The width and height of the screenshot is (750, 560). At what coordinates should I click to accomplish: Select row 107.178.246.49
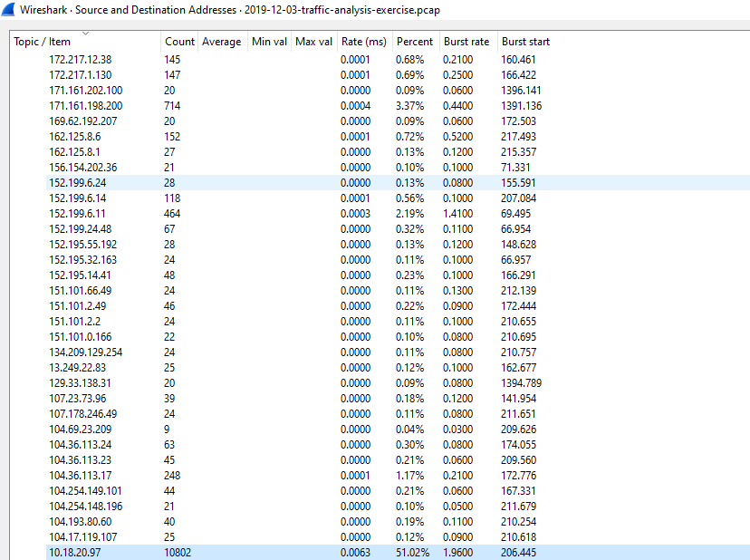[398, 413]
